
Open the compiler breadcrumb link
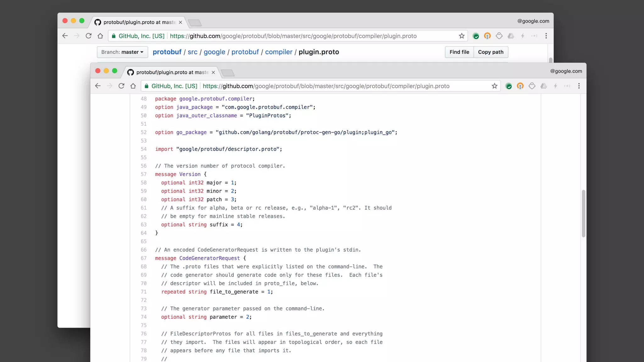pyautogui.click(x=278, y=52)
